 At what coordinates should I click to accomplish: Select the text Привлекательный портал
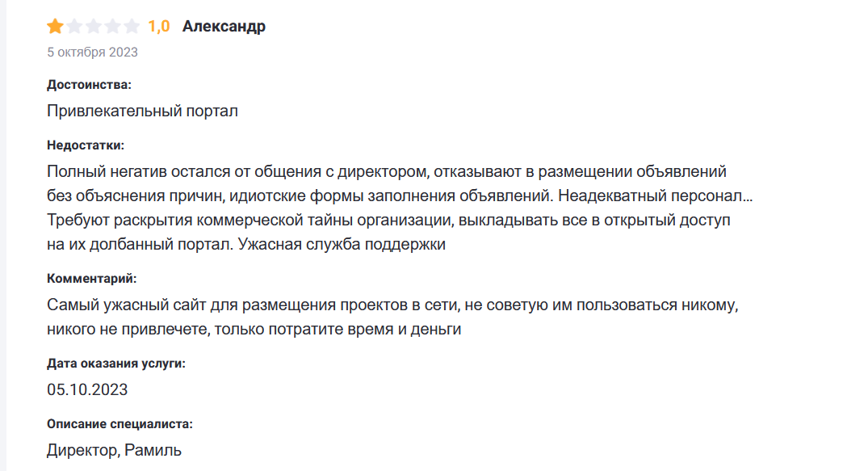click(x=142, y=111)
